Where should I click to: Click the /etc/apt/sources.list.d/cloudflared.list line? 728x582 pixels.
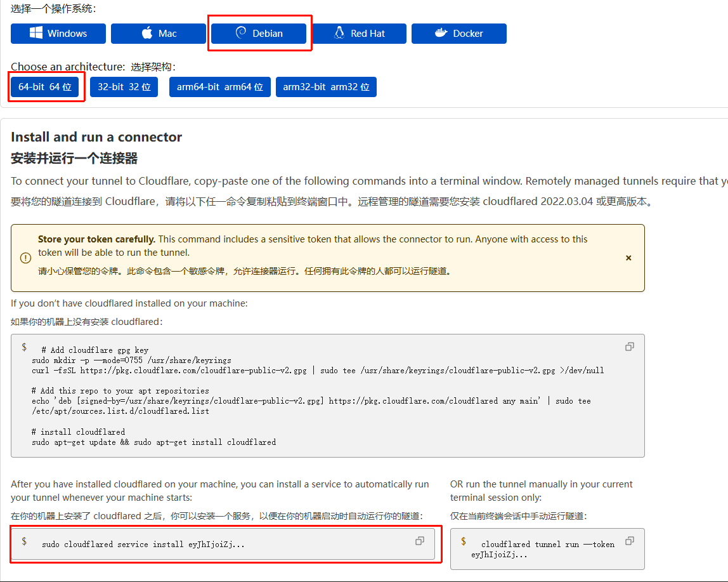[x=120, y=411]
